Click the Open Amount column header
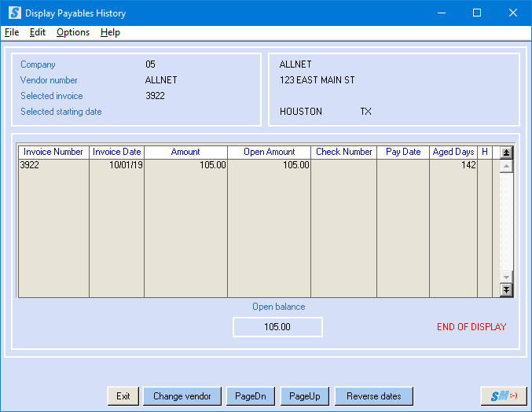 click(269, 152)
